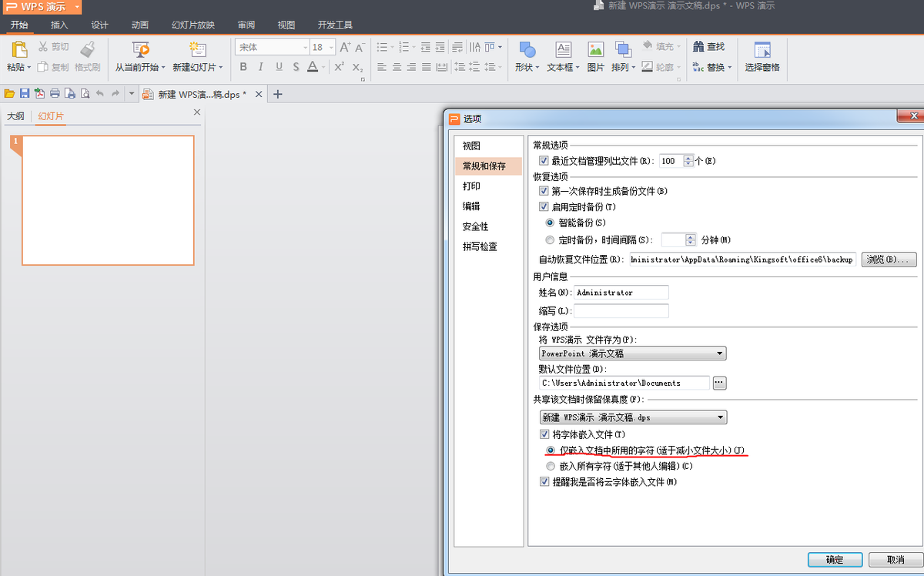Select 仅嵌入文档中所用的字符 radio option
Viewport: 924px width, 576px height.
click(550, 450)
